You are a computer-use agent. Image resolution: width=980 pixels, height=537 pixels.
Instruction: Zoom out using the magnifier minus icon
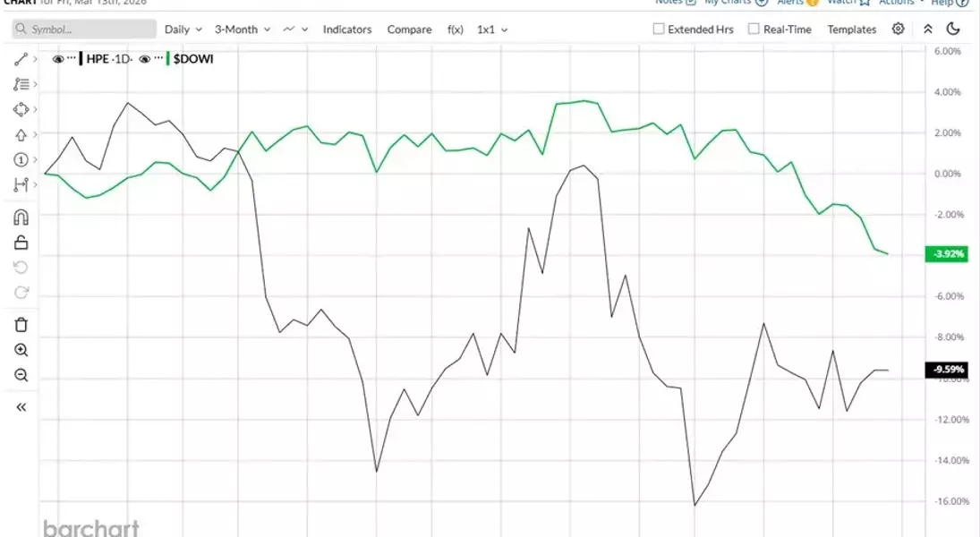point(21,375)
